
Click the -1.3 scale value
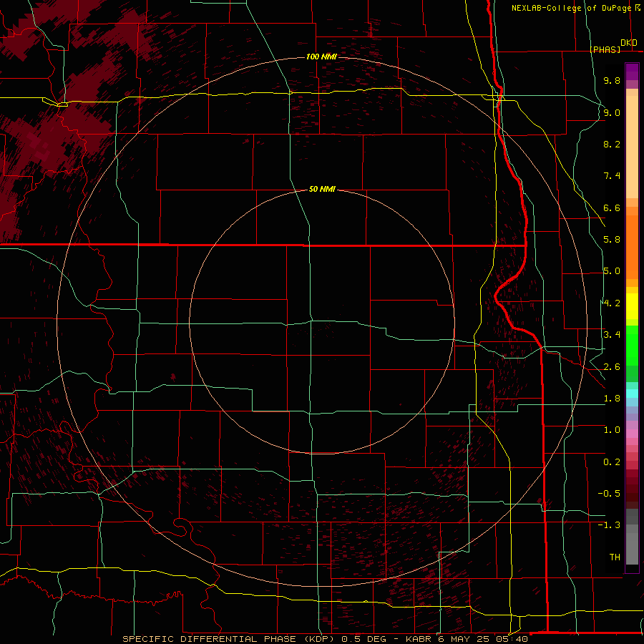coord(609,525)
